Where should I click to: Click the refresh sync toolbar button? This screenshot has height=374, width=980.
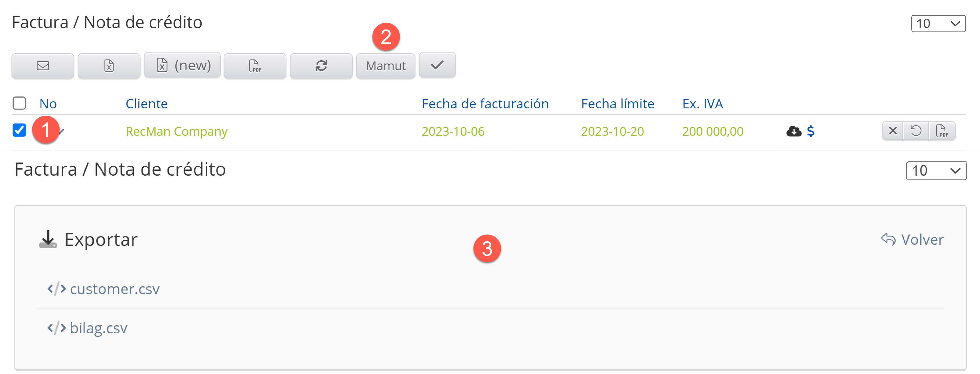pos(321,66)
